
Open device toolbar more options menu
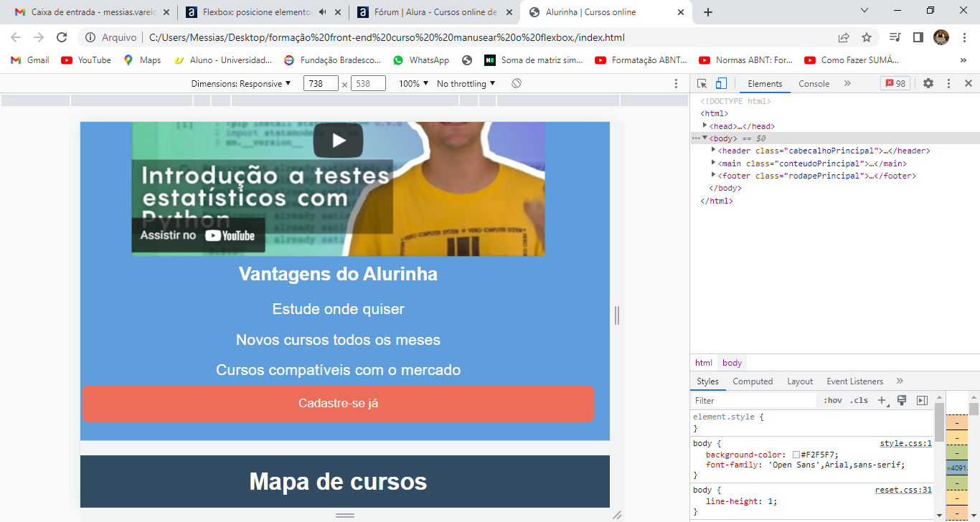(676, 84)
